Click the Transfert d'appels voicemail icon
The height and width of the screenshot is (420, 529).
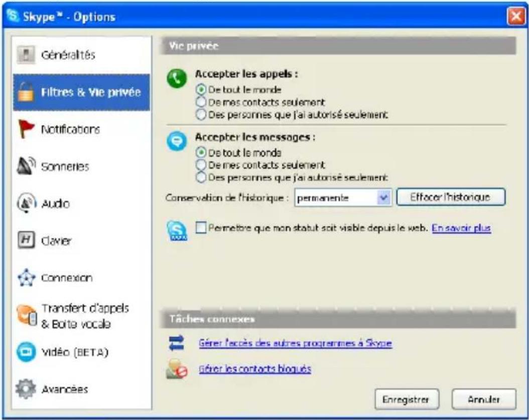27,315
